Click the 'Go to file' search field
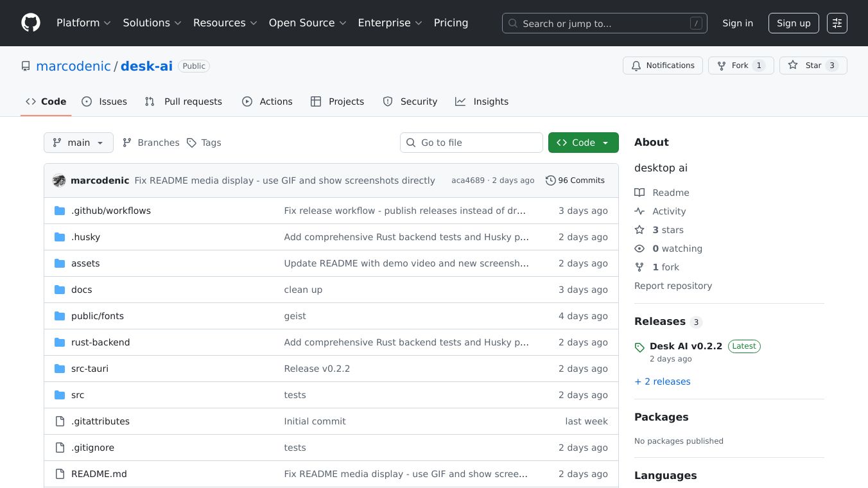 click(x=471, y=143)
